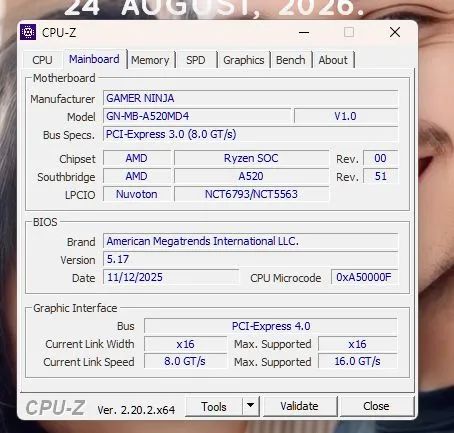Image resolution: width=454 pixels, height=433 pixels.
Task: Click the A520 southbridge value
Action: (x=251, y=176)
